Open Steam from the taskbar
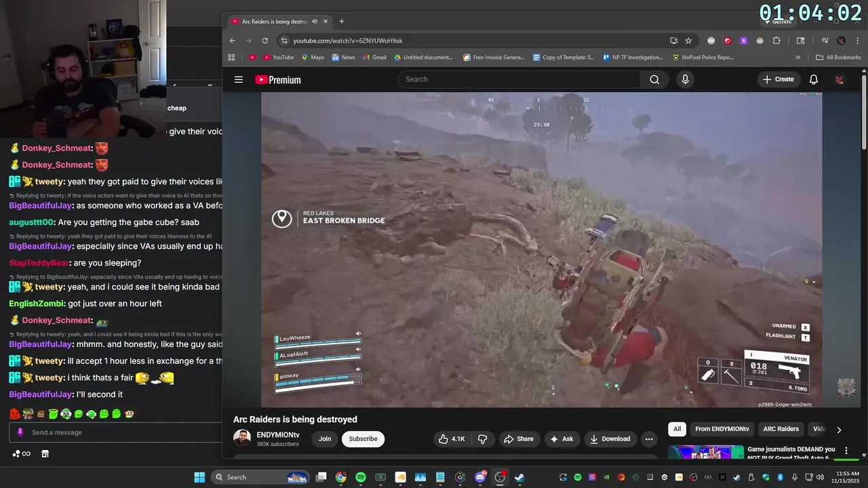Screen dimensions: 868x488 point(519,477)
